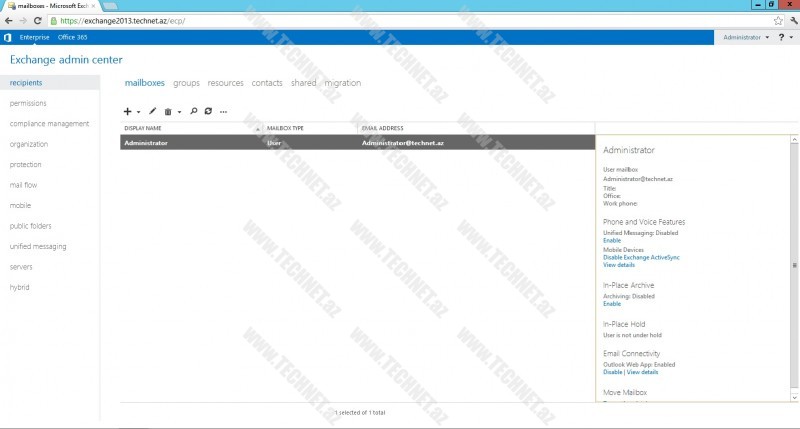Image resolution: width=800 pixels, height=429 pixels.
Task: Click the add new mailbox plus icon
Action: pos(128,111)
